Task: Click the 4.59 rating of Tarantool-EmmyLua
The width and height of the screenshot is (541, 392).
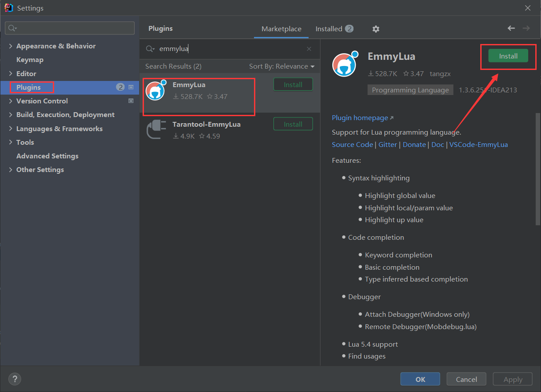Action: (210, 136)
